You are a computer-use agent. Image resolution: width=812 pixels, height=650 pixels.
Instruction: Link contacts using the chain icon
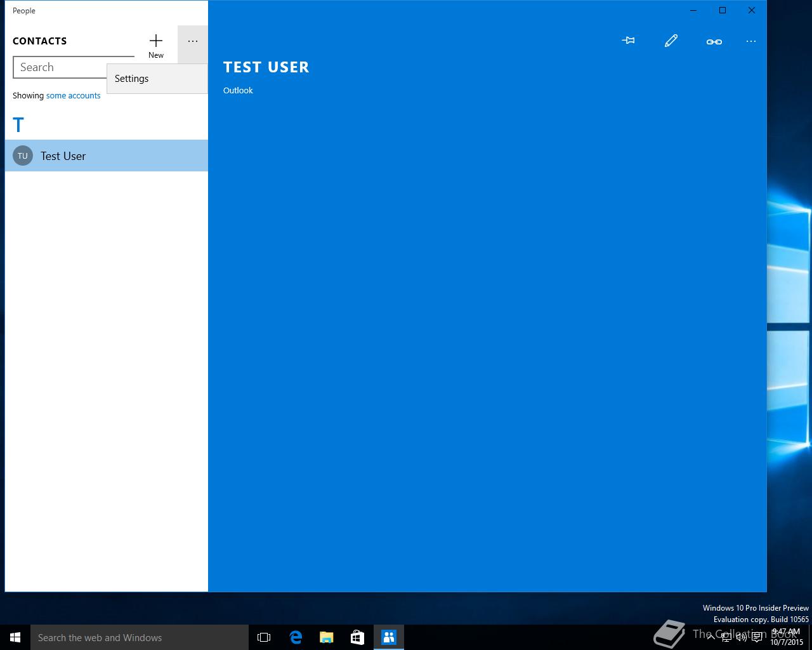click(x=714, y=41)
